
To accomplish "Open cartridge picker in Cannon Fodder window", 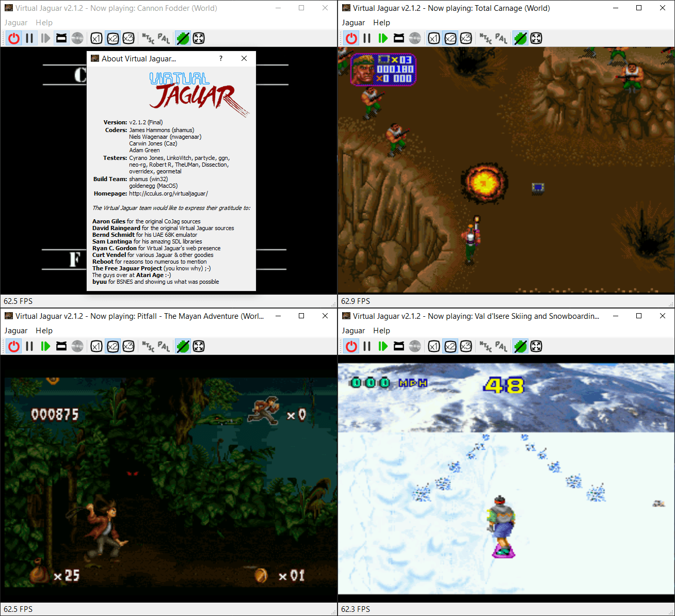I will point(61,38).
